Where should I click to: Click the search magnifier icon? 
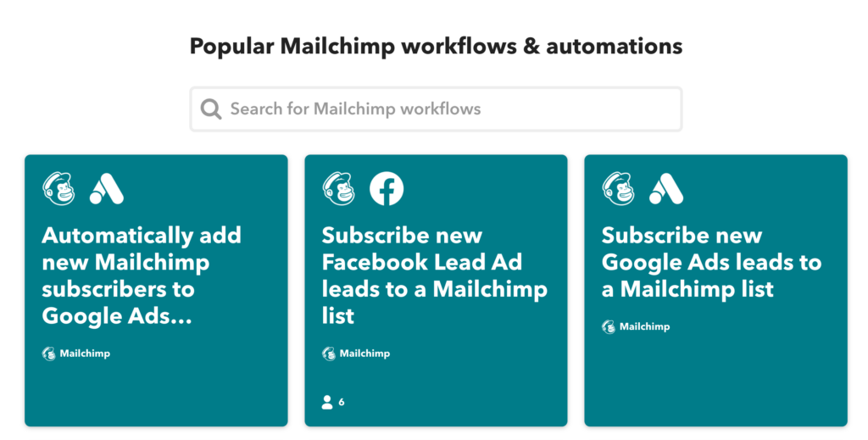[211, 109]
